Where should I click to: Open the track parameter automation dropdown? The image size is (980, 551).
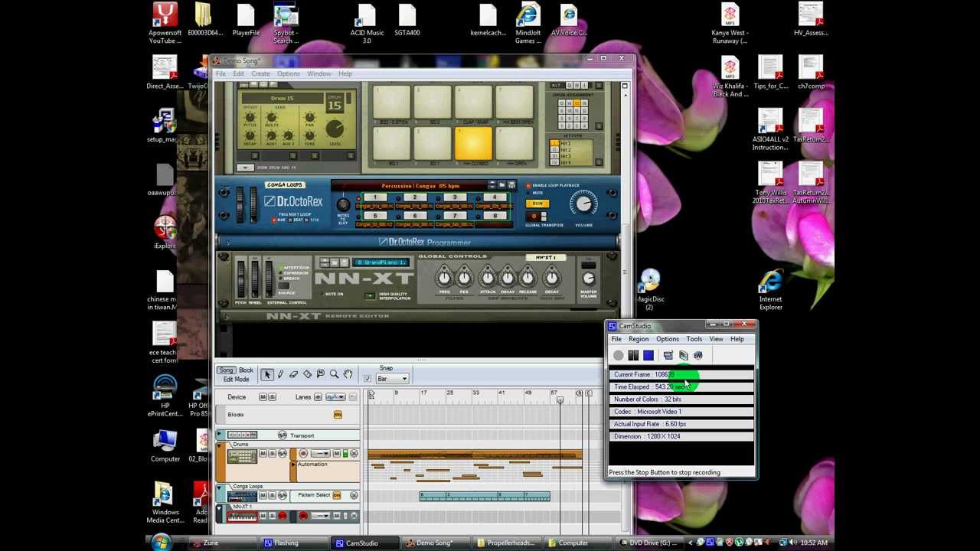335,397
